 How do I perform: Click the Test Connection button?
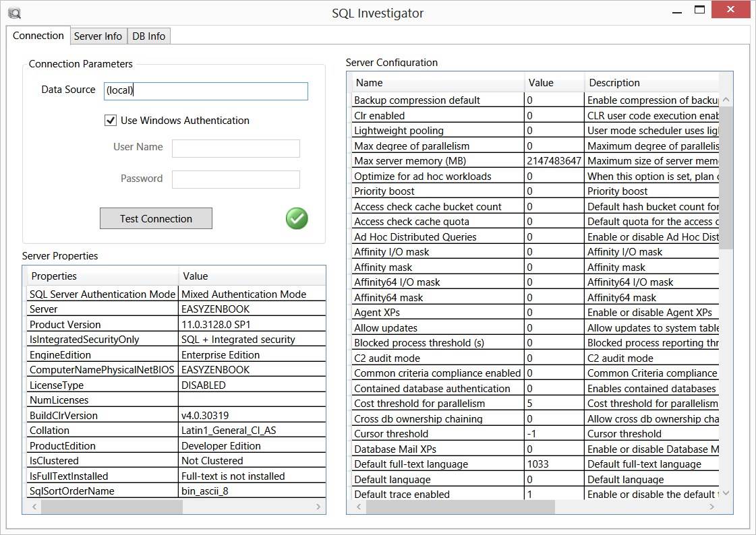pos(156,218)
